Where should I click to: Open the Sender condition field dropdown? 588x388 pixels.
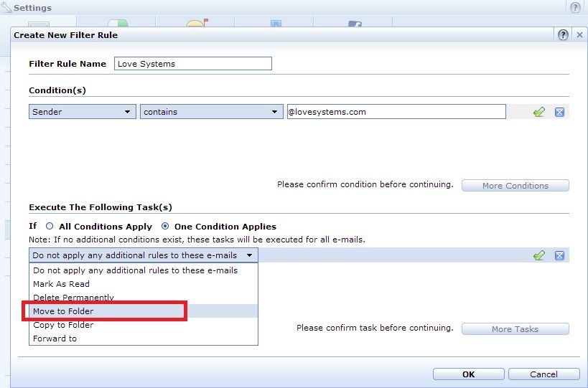[82, 112]
